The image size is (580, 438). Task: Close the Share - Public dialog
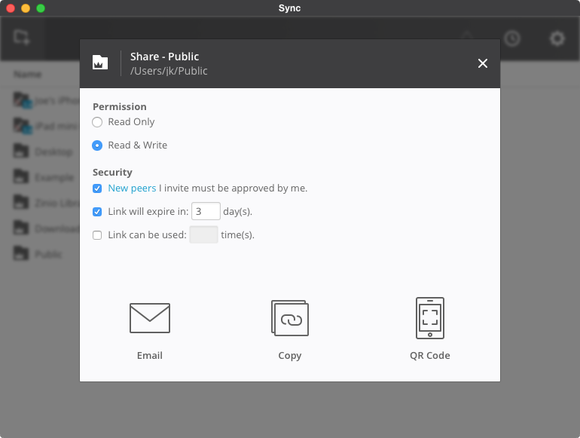point(482,63)
